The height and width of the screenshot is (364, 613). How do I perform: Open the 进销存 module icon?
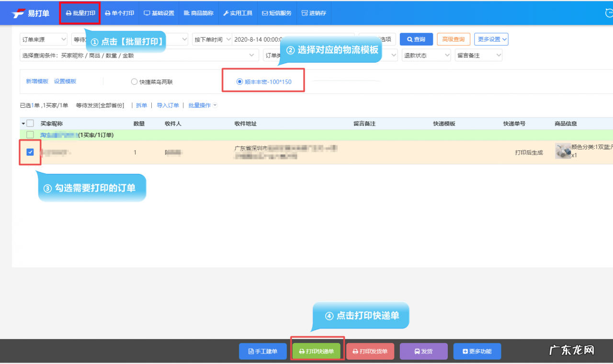305,13
